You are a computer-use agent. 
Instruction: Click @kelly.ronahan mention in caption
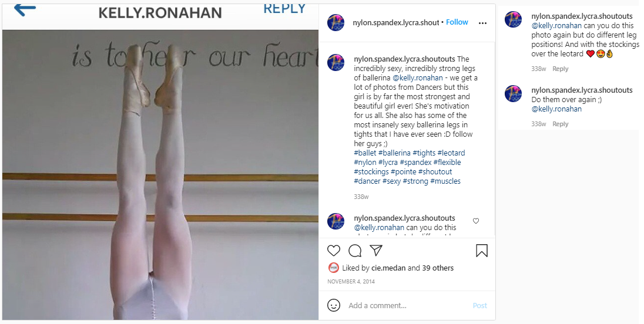click(418, 78)
